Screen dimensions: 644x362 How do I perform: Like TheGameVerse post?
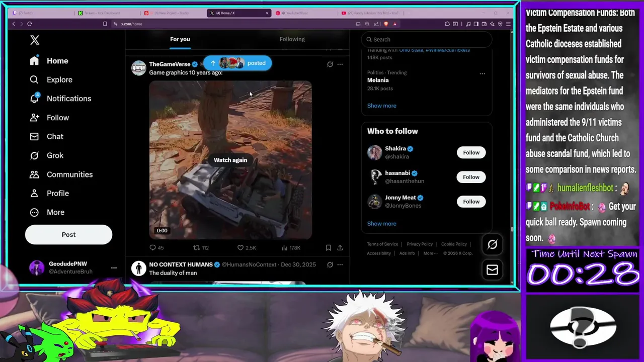pos(246,247)
